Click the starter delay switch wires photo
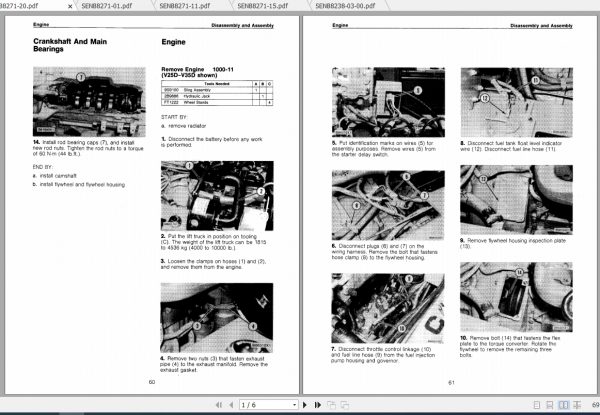Screen dimensions: 600x415 pos(388,102)
